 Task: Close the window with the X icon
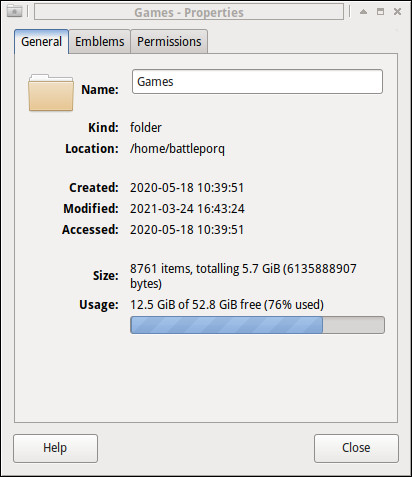(397, 12)
